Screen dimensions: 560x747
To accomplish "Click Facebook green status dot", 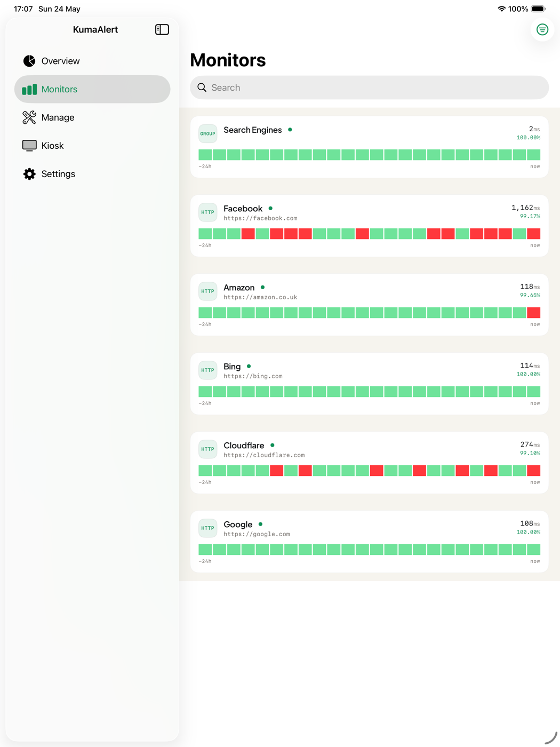I will coord(270,209).
